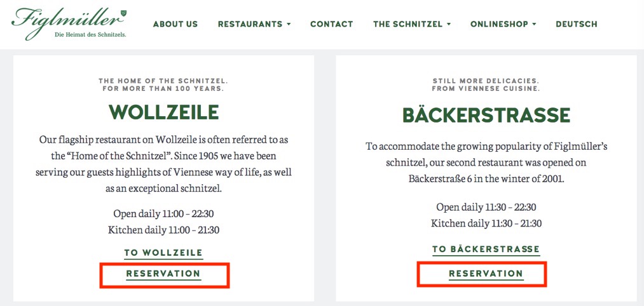Open the About Us page
Image resolution: width=644 pixels, height=306 pixels.
tap(175, 24)
